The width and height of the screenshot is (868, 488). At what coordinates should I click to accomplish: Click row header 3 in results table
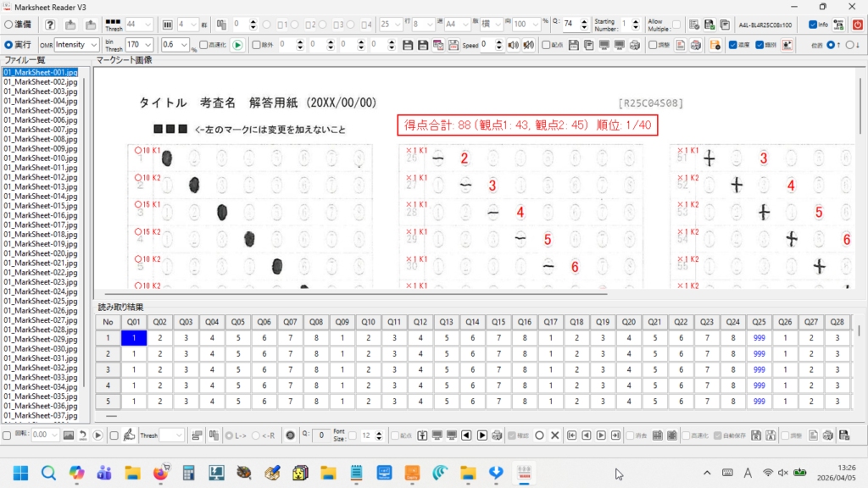coord(108,369)
